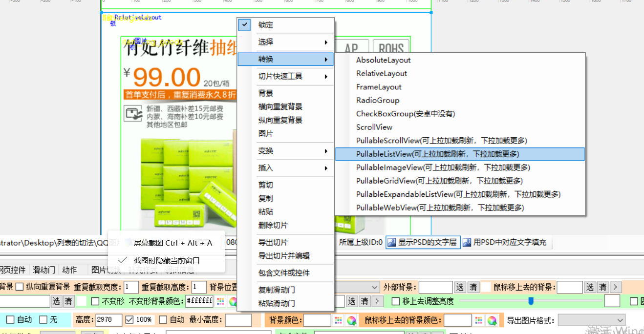This screenshot has height=334, width=644.
Task: Click the > button after 鼠标移上去的背景 清
Action: coord(615,287)
